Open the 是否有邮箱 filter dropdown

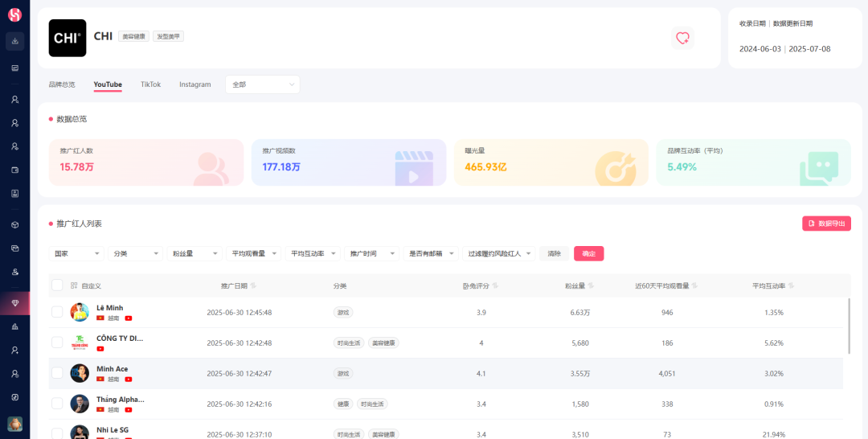431,253
